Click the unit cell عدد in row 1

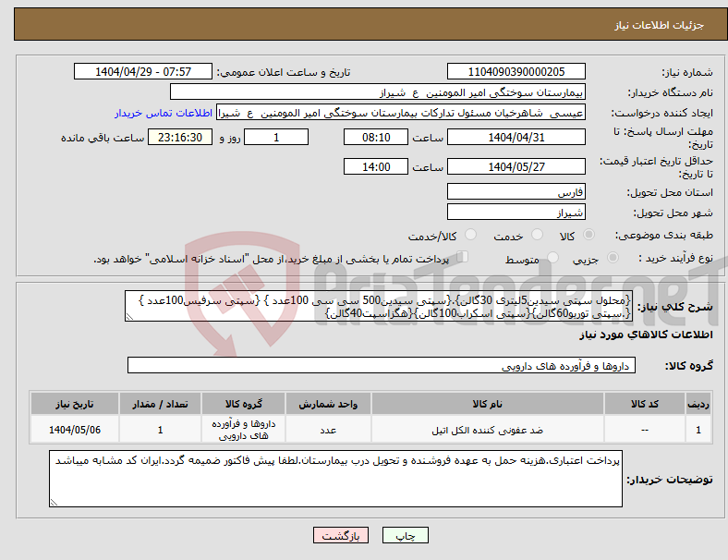point(328,430)
